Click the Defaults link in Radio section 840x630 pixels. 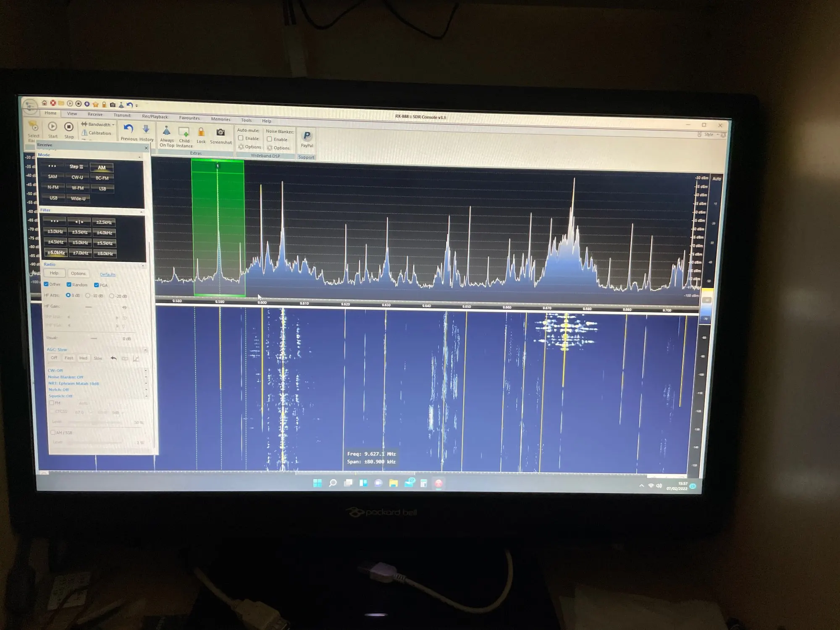click(x=108, y=275)
